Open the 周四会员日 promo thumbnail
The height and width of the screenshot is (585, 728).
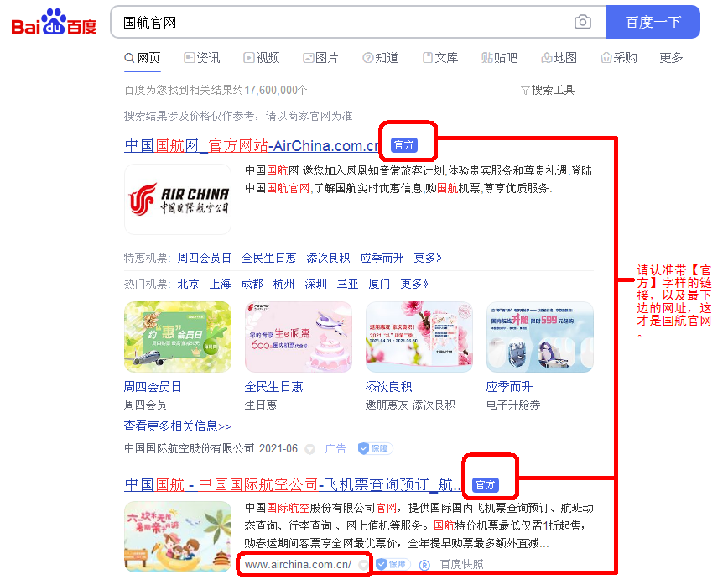(178, 337)
